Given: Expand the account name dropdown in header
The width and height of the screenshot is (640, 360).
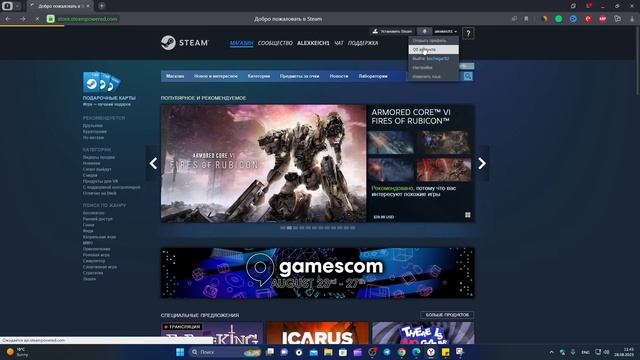Looking at the screenshot, I should (445, 31).
